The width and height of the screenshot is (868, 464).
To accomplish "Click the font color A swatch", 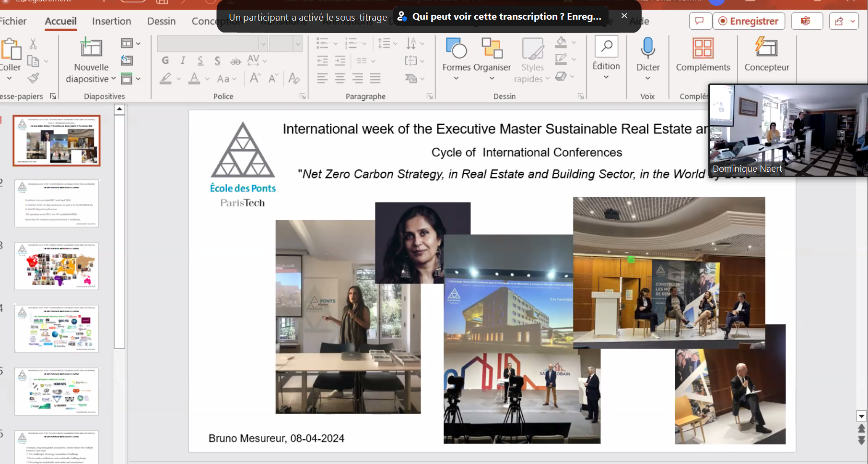I will click(x=194, y=78).
